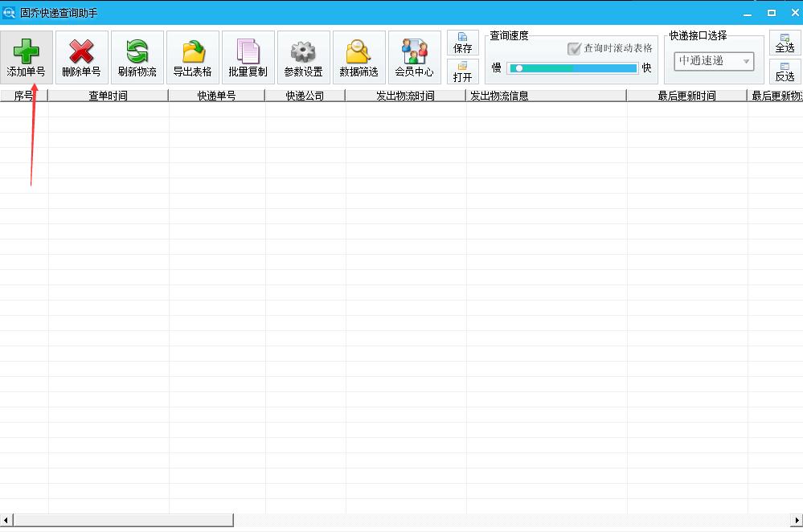Click the 打开 open file icon
The width and height of the screenshot is (803, 532).
463,72
